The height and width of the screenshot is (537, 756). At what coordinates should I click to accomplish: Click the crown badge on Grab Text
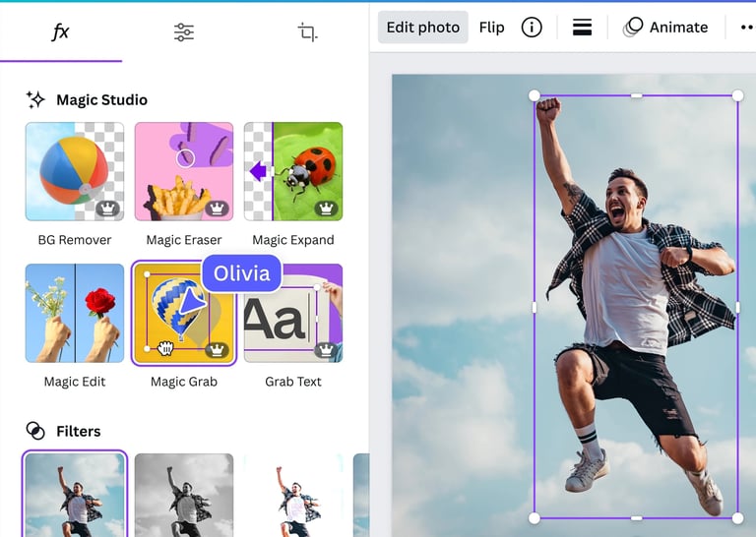pyautogui.click(x=327, y=350)
